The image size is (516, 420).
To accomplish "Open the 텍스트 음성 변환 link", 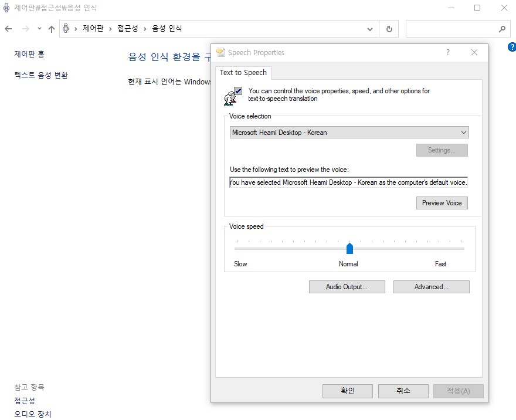I will [x=41, y=75].
